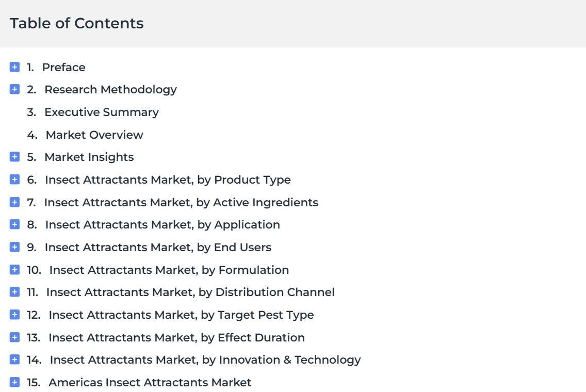Expand the by Product Type section icon
The image size is (586, 392).
click(14, 179)
